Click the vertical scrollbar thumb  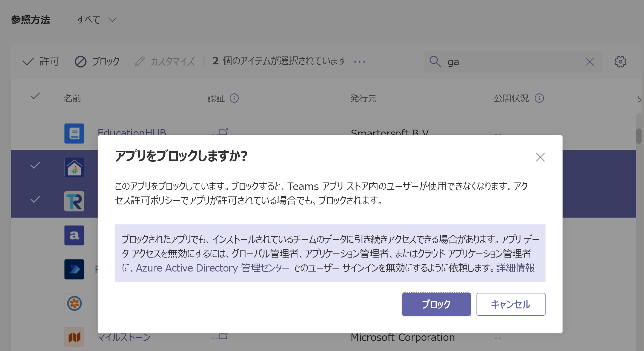[639, 136]
